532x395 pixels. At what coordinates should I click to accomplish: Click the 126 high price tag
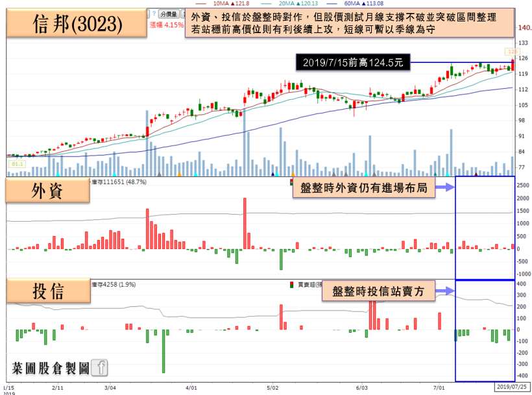(x=513, y=51)
